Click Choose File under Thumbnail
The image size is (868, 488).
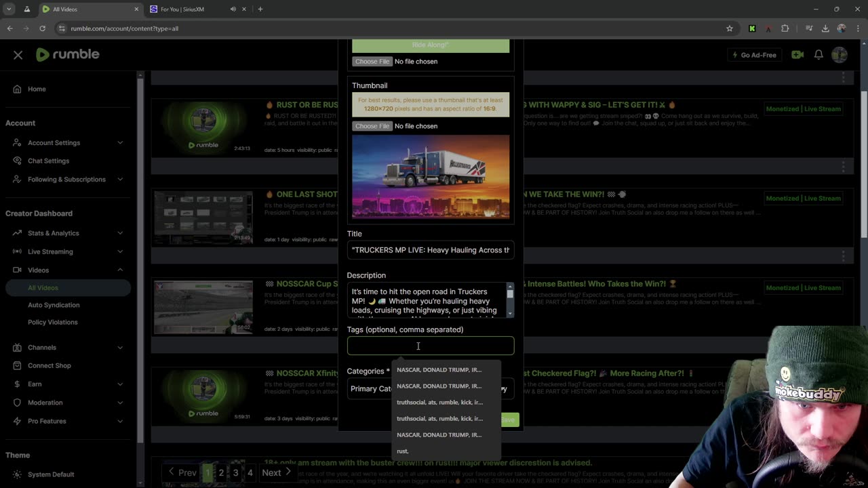click(x=372, y=126)
